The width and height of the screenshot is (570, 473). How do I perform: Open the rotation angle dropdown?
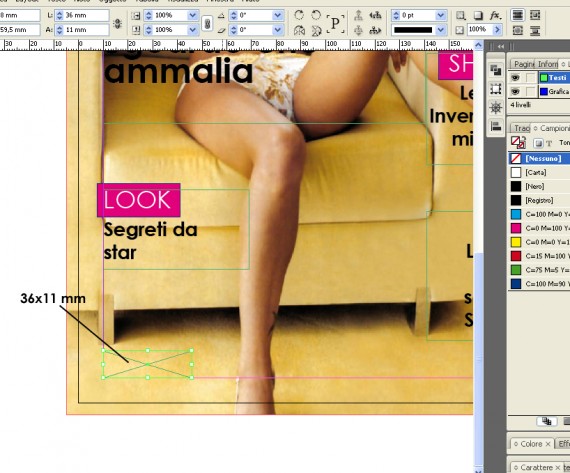coord(278,16)
